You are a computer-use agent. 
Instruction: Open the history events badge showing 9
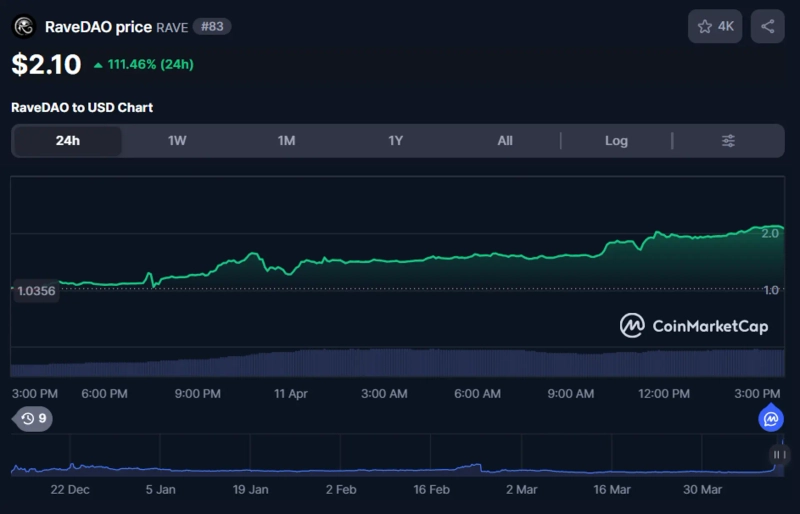coord(34,419)
